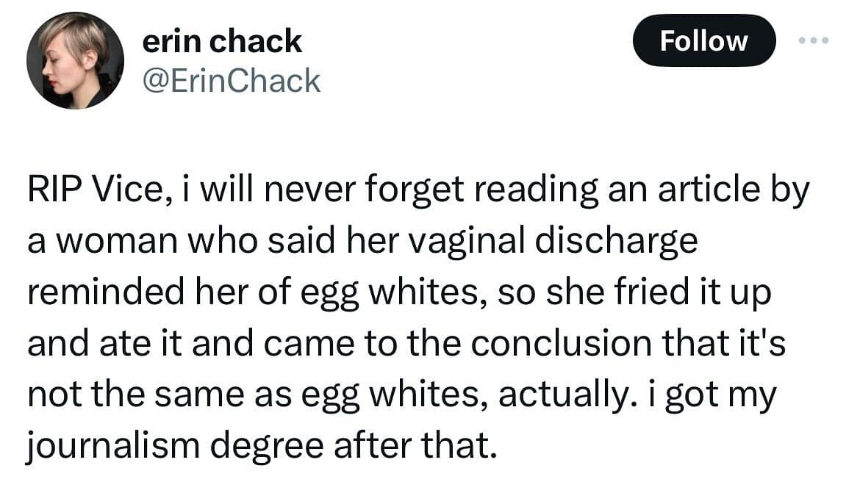The height and width of the screenshot is (504, 860).
Task: Click the Follow button
Action: click(x=703, y=40)
